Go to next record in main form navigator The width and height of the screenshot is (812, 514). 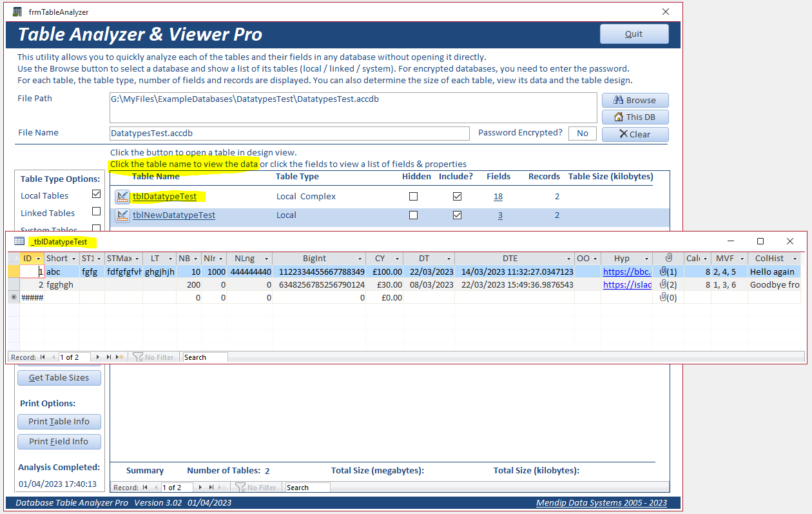point(201,488)
